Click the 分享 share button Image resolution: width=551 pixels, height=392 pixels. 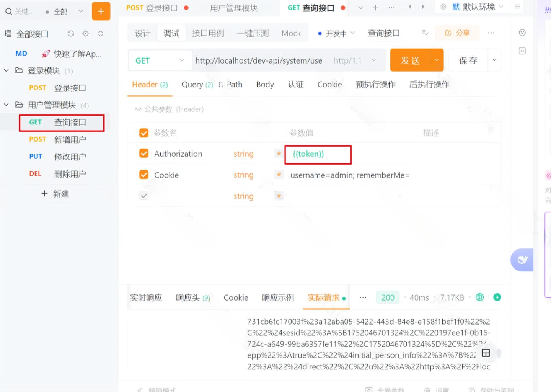pos(457,33)
